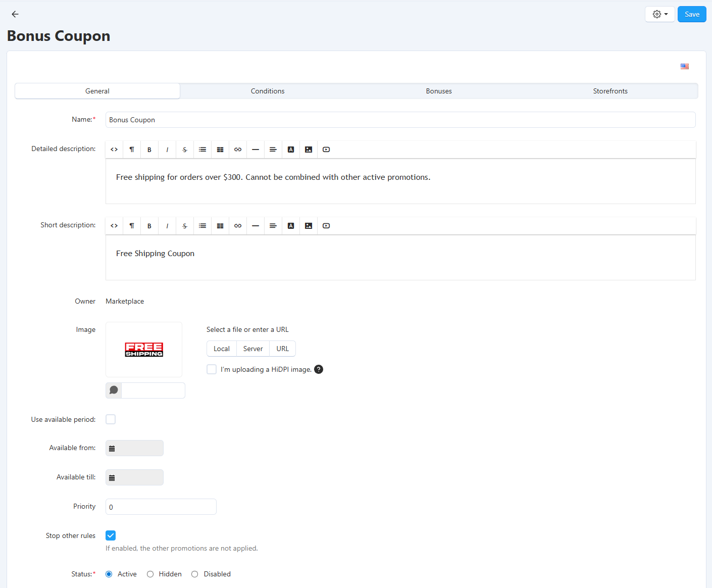Choose URL image upload option
Image resolution: width=712 pixels, height=588 pixels.
(283, 349)
